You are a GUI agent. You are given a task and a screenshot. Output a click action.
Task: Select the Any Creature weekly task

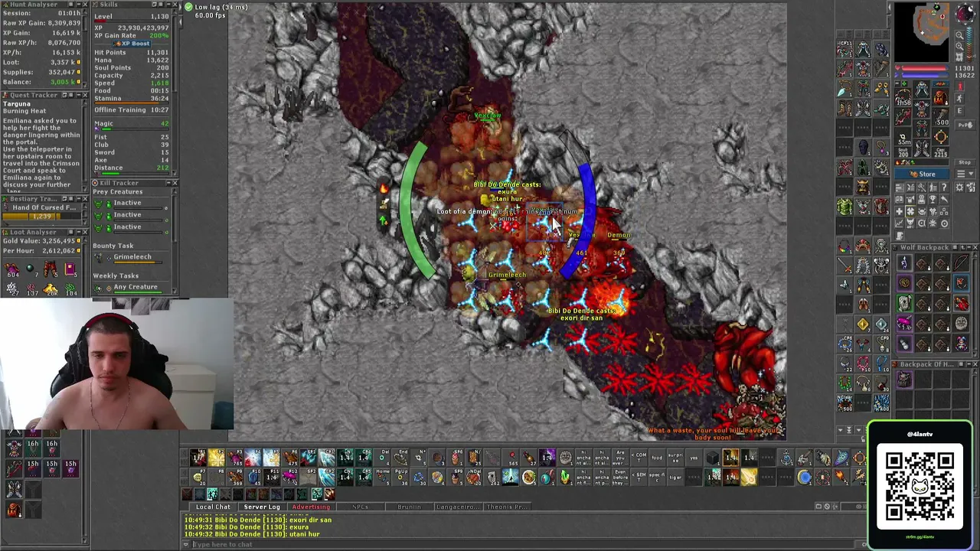[x=136, y=287]
